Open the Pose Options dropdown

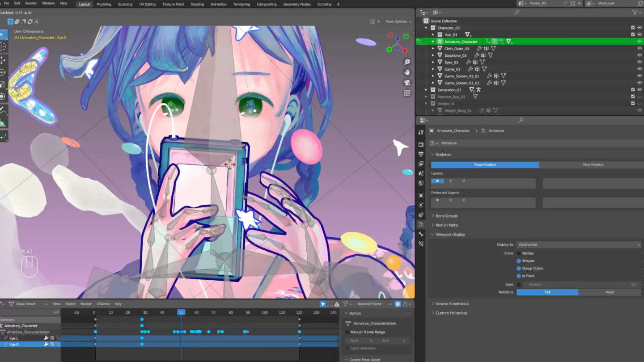[x=398, y=21]
